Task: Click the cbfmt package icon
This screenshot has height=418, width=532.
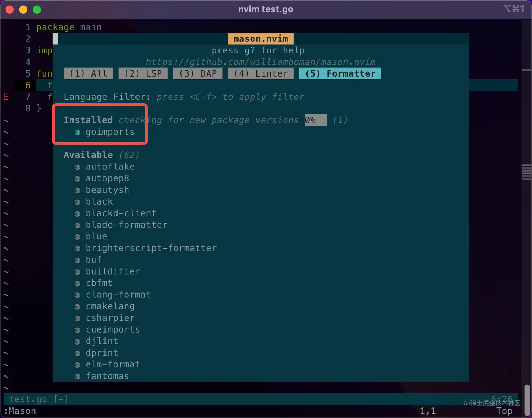Action: coord(77,283)
